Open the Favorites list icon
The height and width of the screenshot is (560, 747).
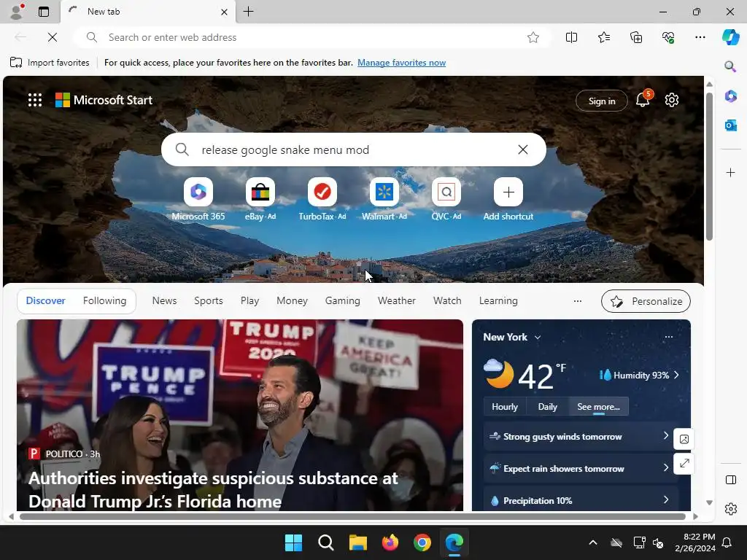tap(603, 37)
